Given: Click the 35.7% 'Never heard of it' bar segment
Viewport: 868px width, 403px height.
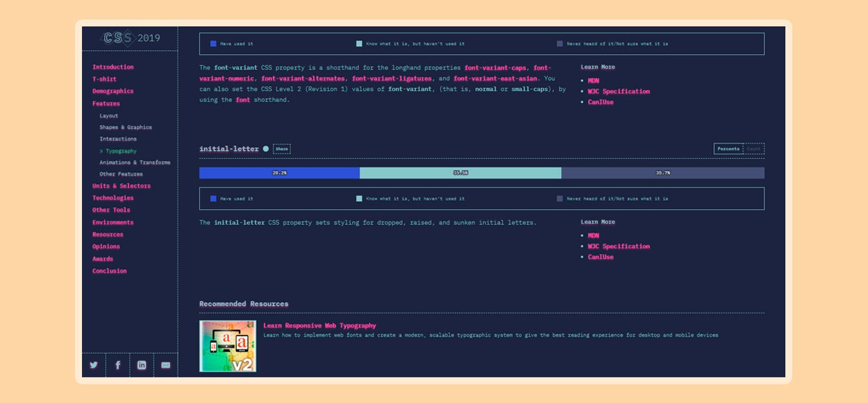Looking at the screenshot, I should coord(663,173).
